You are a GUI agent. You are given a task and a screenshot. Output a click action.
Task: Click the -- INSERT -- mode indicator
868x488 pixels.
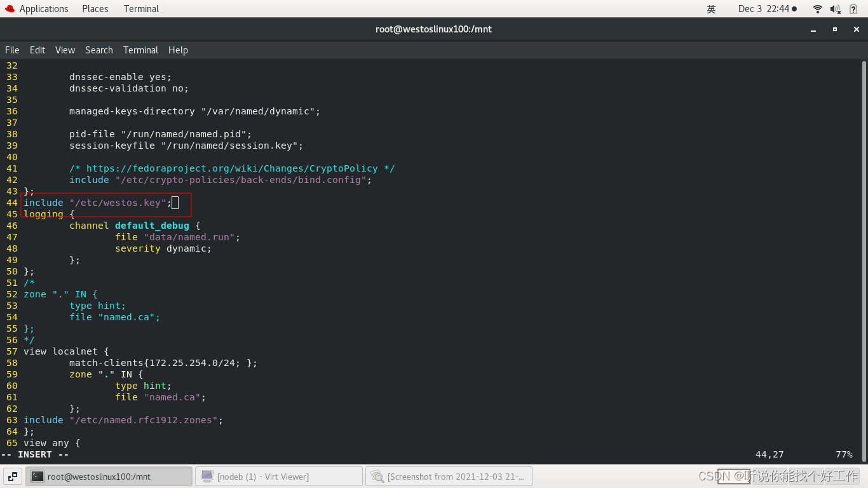coord(35,454)
